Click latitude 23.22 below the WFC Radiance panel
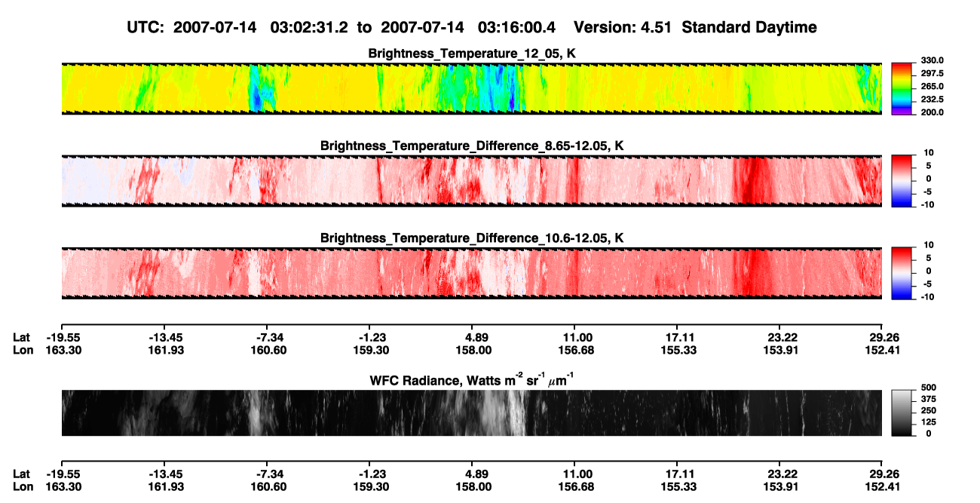The image size is (980, 503). [x=782, y=474]
